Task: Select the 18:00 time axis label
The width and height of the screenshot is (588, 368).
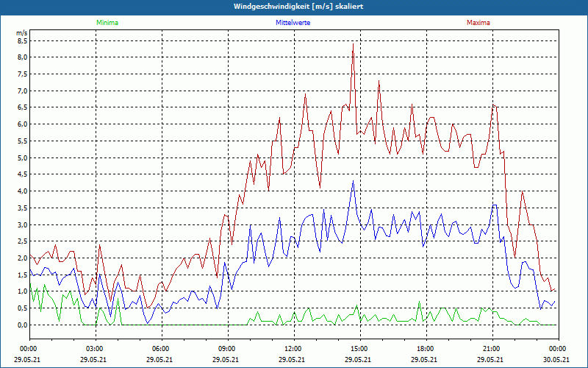Action: click(426, 348)
